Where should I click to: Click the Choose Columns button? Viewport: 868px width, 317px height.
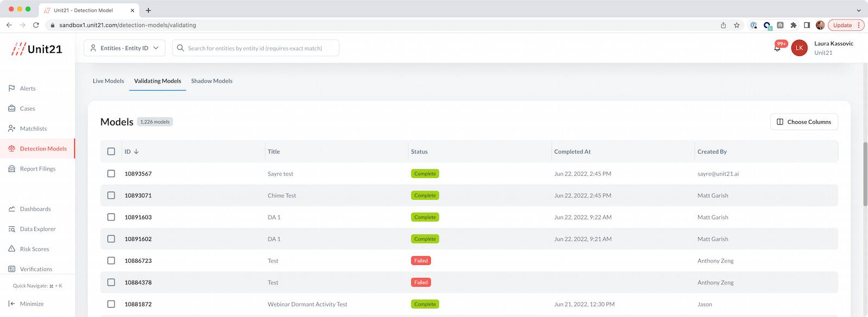[804, 122]
